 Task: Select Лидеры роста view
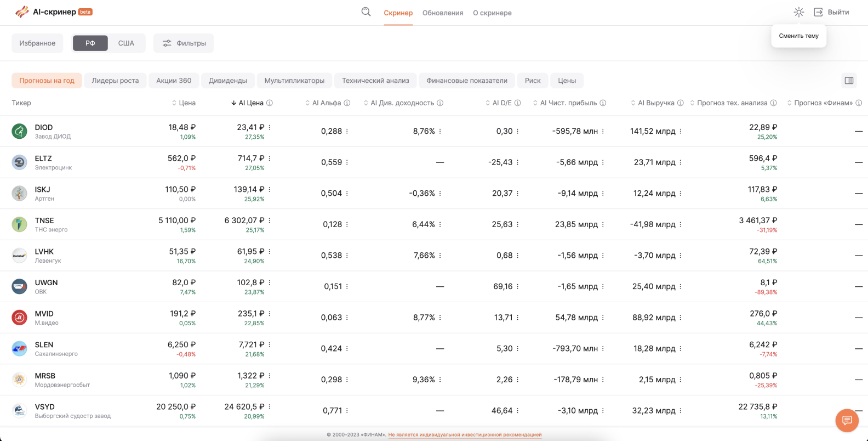115,81
